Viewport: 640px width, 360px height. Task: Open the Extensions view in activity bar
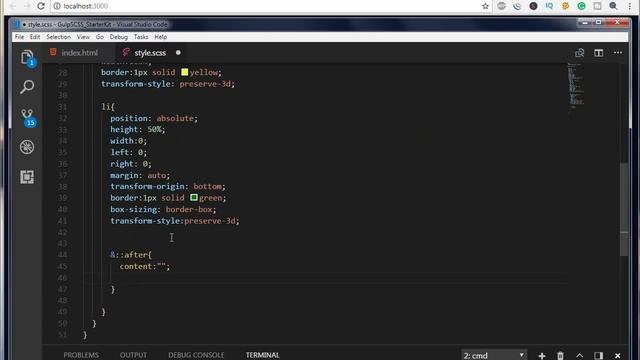pos(27,177)
